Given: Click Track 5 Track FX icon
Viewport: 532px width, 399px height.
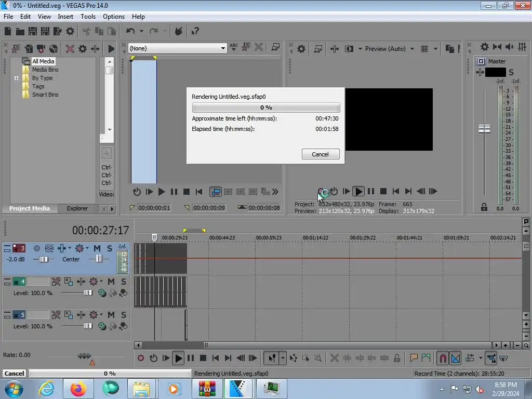Looking at the screenshot, I should 81,315.
